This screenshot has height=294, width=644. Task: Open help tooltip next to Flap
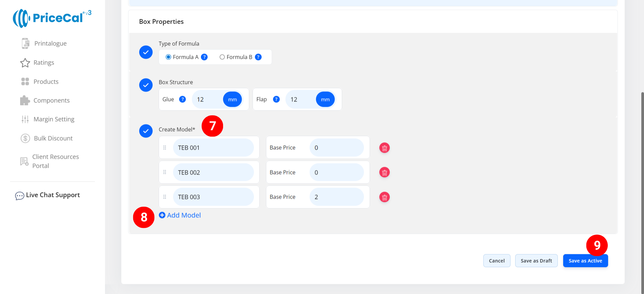tap(276, 99)
